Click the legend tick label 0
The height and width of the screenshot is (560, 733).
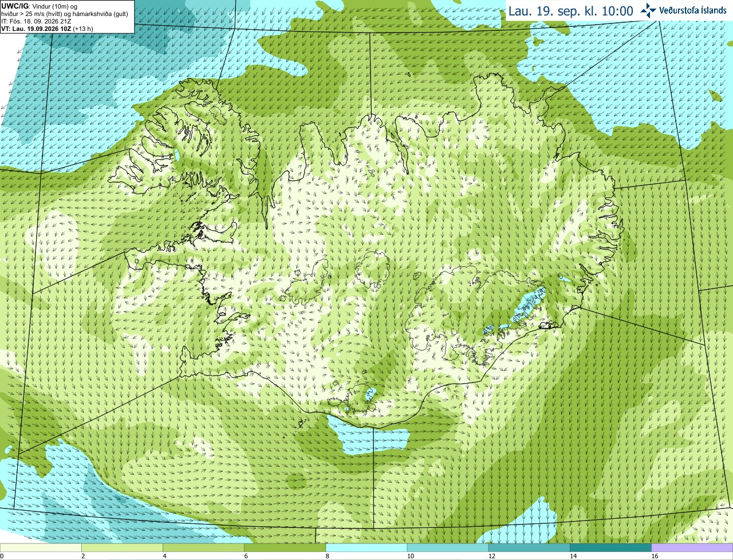[x=2, y=556]
